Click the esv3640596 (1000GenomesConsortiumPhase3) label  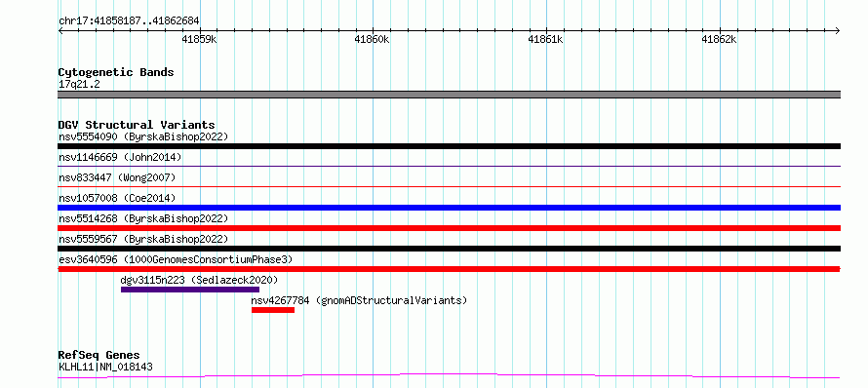click(176, 259)
